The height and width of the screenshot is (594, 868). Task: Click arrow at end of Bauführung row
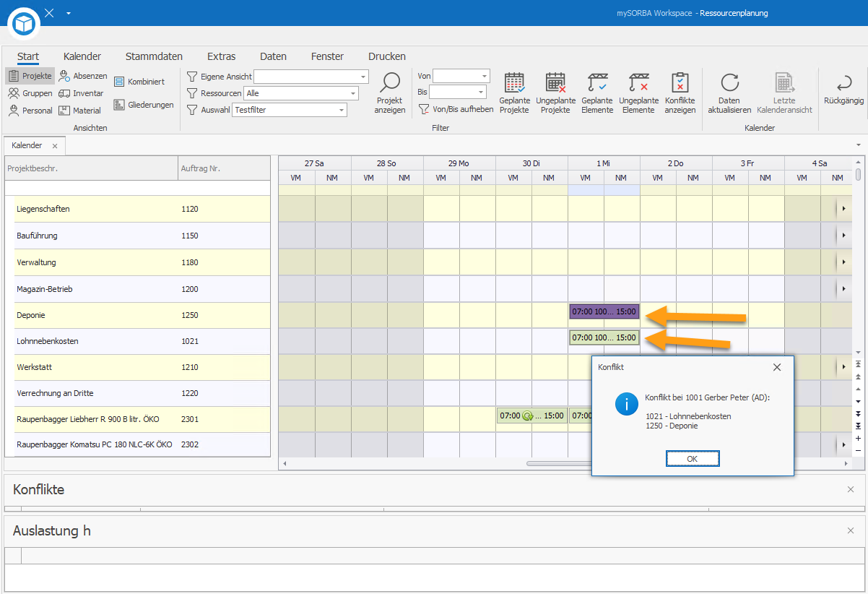point(843,236)
